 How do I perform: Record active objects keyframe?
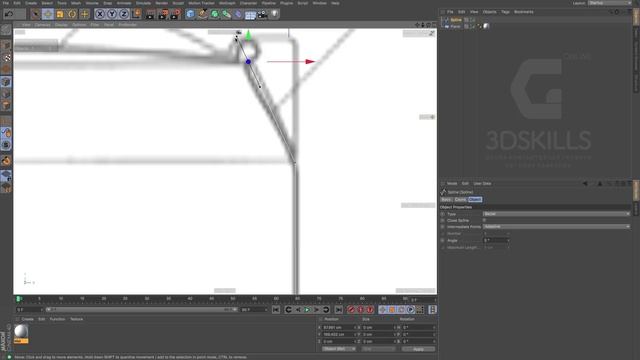click(351, 310)
